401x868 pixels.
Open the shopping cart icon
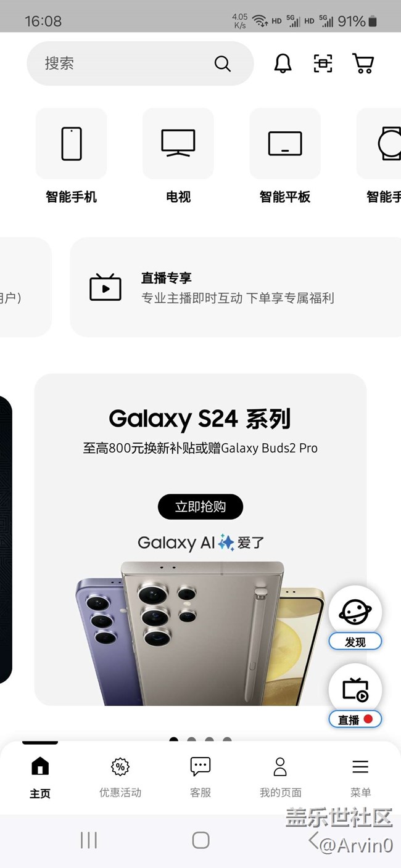tap(363, 63)
